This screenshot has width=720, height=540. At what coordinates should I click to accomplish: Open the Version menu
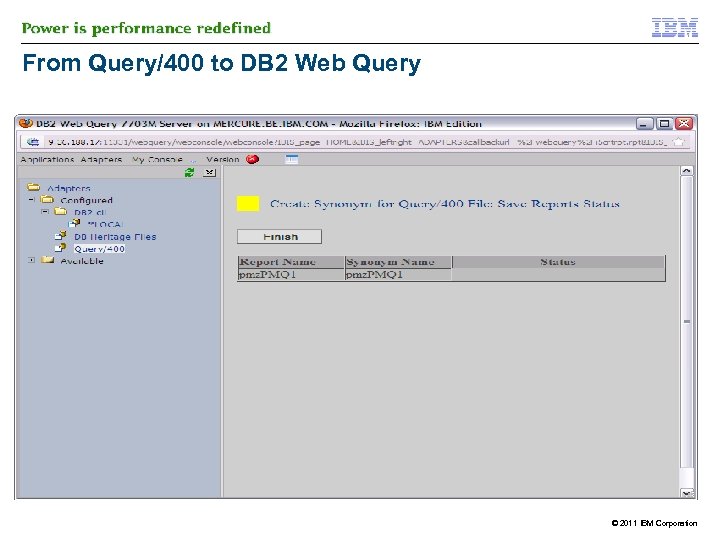click(x=223, y=159)
